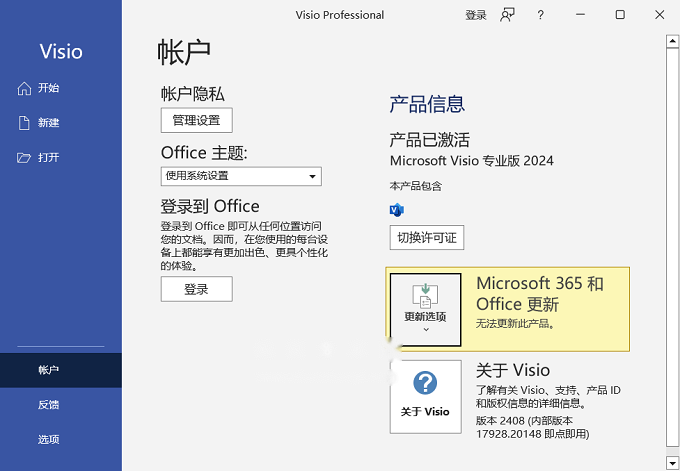Open the 反馈 (Feedback) page
The image size is (680, 471).
[61, 405]
